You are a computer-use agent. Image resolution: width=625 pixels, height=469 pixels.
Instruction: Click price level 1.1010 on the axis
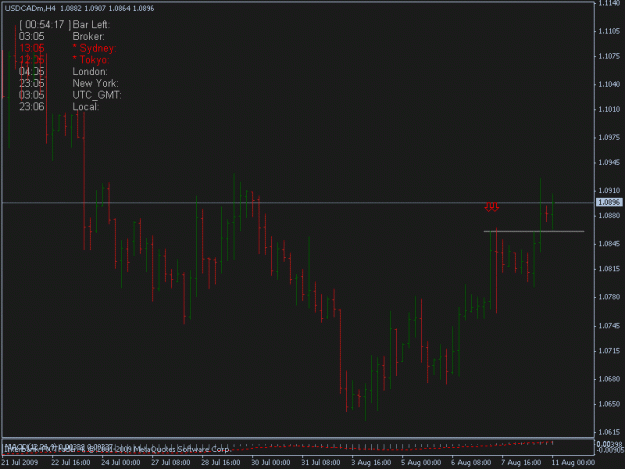[609, 109]
